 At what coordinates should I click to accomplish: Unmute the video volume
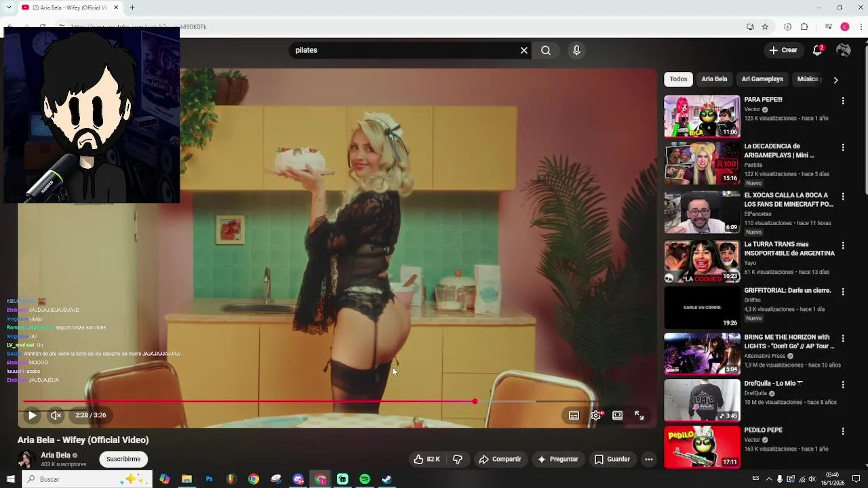(x=56, y=415)
